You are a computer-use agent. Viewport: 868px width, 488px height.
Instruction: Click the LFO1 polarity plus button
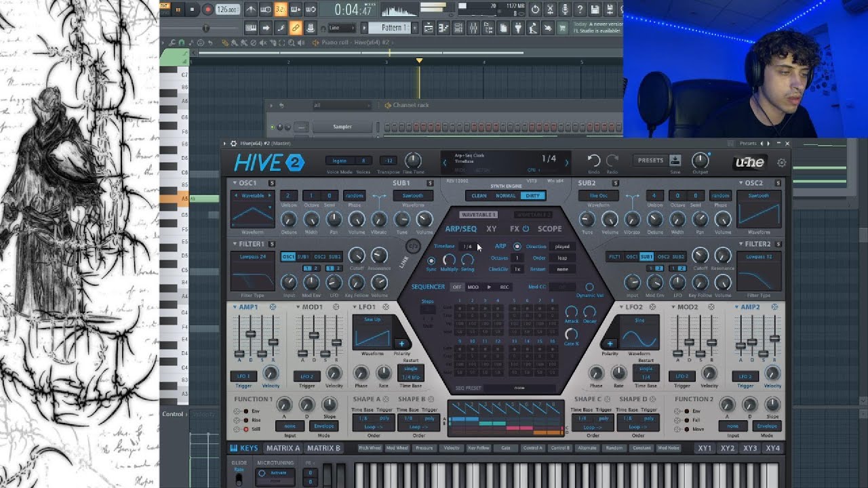401,344
